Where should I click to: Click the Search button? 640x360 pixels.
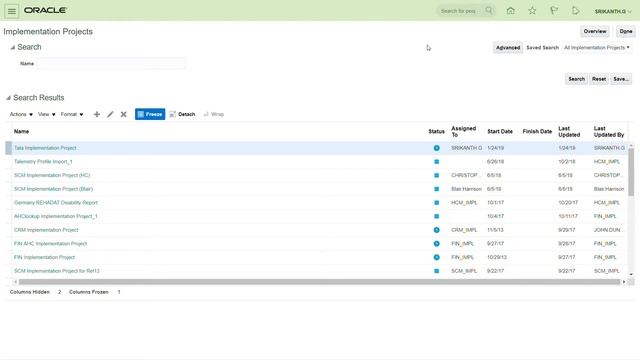[576, 79]
